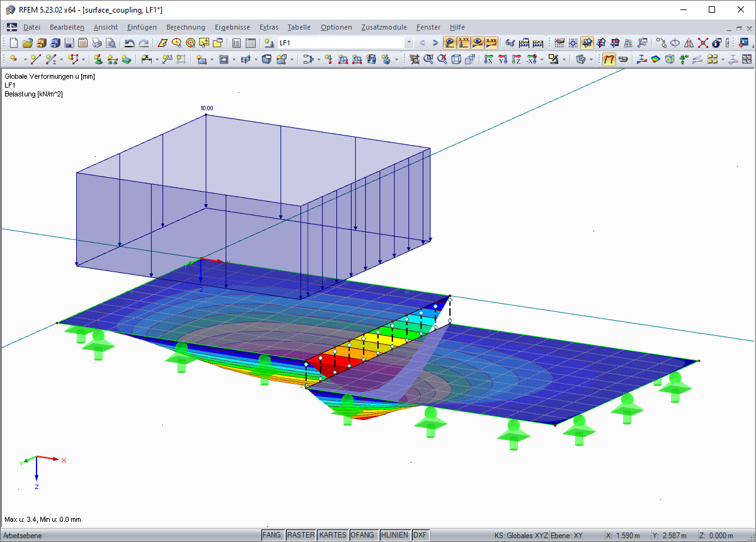This screenshot has width=756, height=542.
Task: Toggle KARTES button in status bar
Action: [332, 535]
